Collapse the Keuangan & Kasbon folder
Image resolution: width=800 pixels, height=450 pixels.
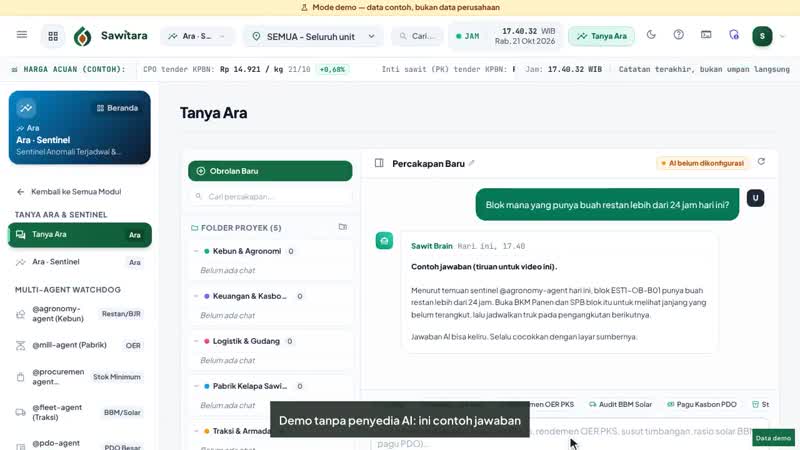[x=196, y=296]
